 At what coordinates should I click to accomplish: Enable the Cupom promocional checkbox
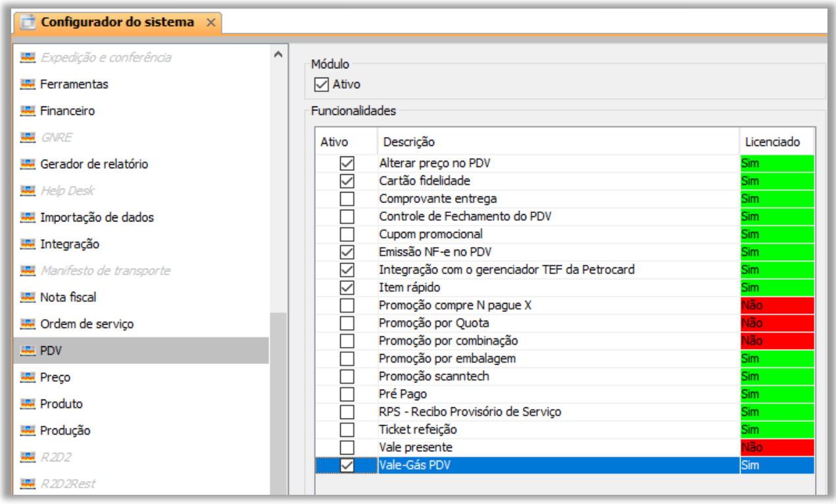(x=347, y=234)
